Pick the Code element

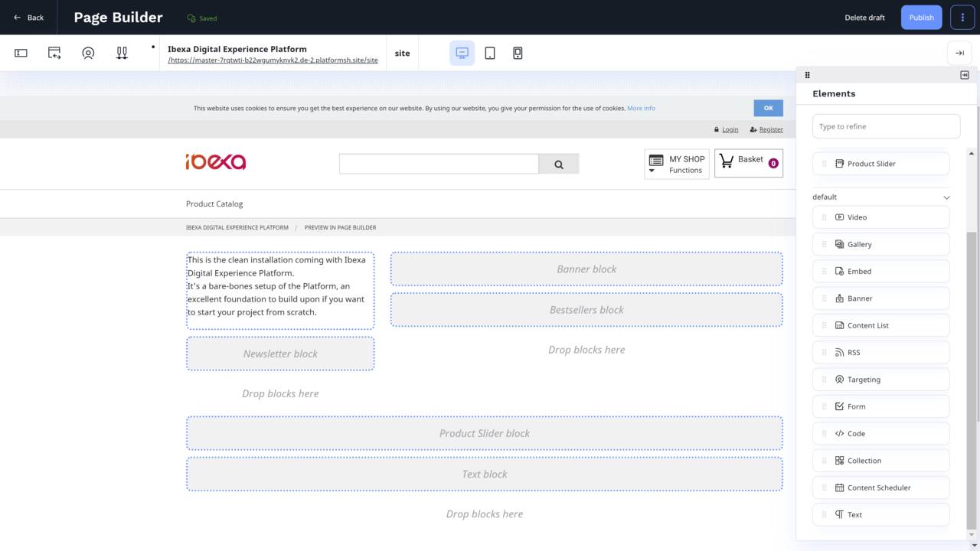881,433
